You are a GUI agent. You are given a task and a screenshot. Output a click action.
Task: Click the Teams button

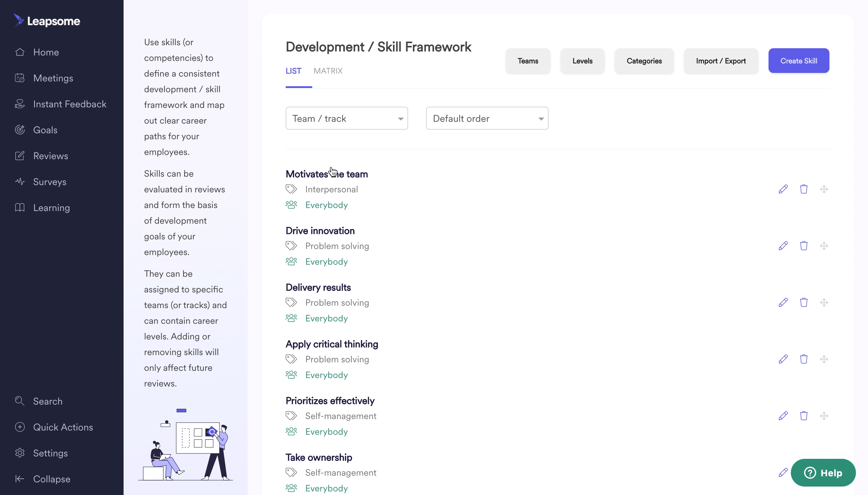(x=528, y=61)
